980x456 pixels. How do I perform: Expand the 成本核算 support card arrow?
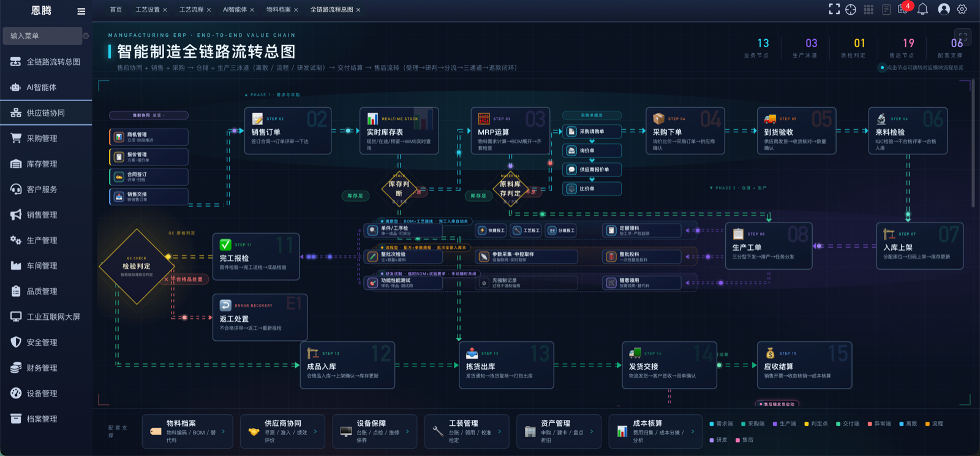pos(693,431)
